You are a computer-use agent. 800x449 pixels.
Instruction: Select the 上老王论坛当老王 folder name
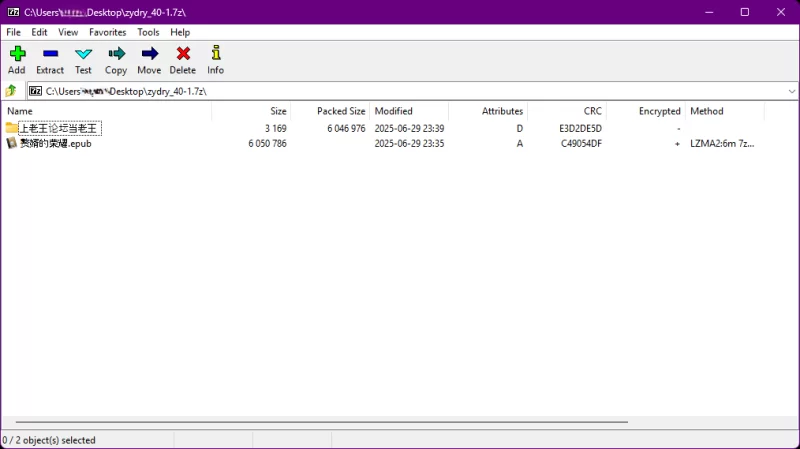pos(58,128)
